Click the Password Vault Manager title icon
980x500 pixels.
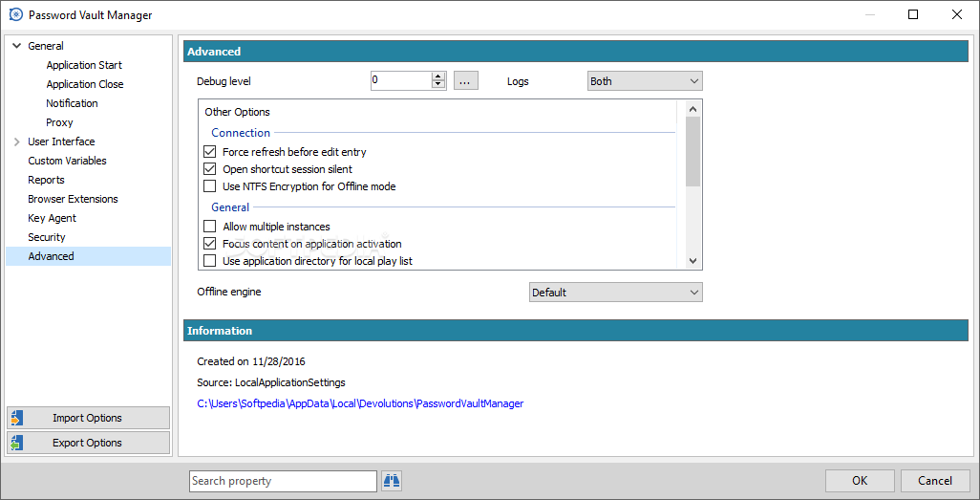(x=16, y=15)
